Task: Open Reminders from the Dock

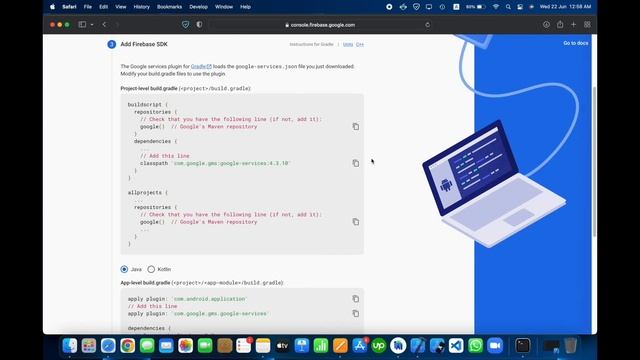Action: (x=244, y=346)
